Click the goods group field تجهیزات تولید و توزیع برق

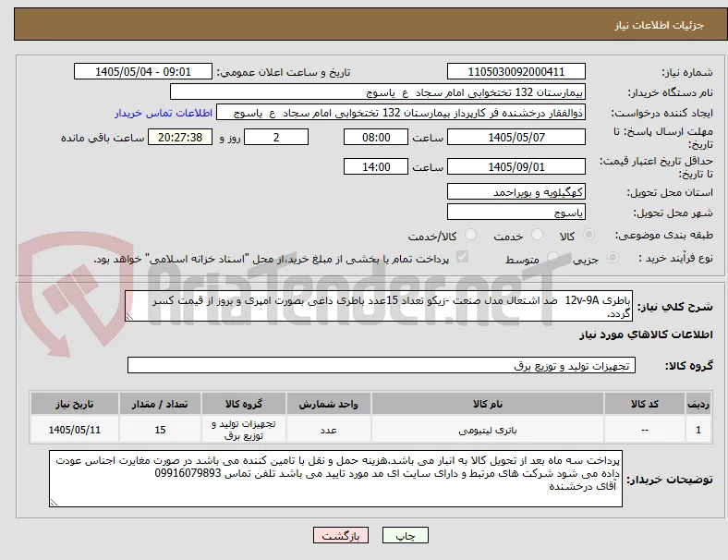tap(382, 365)
